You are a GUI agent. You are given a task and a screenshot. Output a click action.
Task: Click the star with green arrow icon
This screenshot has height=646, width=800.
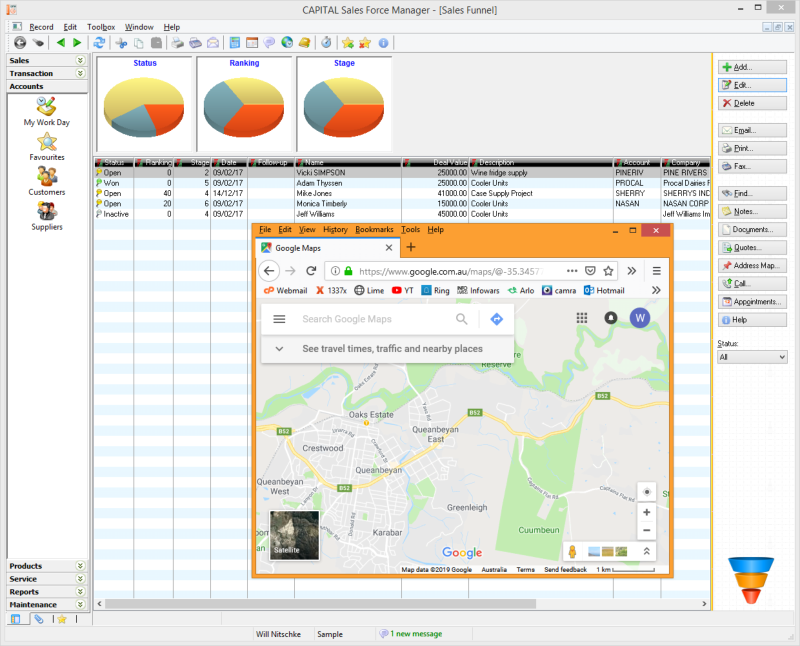348,43
